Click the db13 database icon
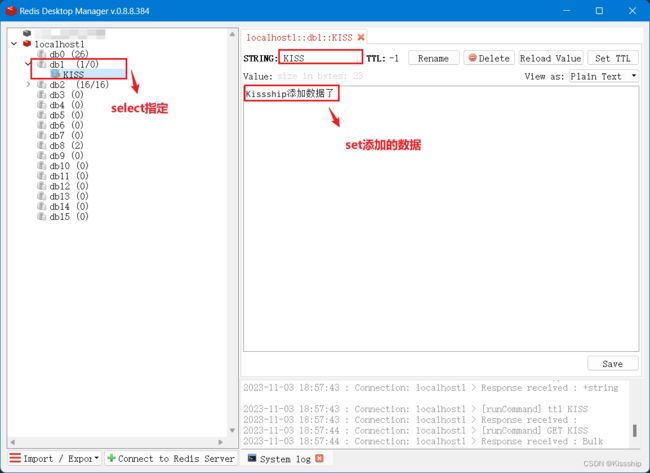 coord(41,196)
